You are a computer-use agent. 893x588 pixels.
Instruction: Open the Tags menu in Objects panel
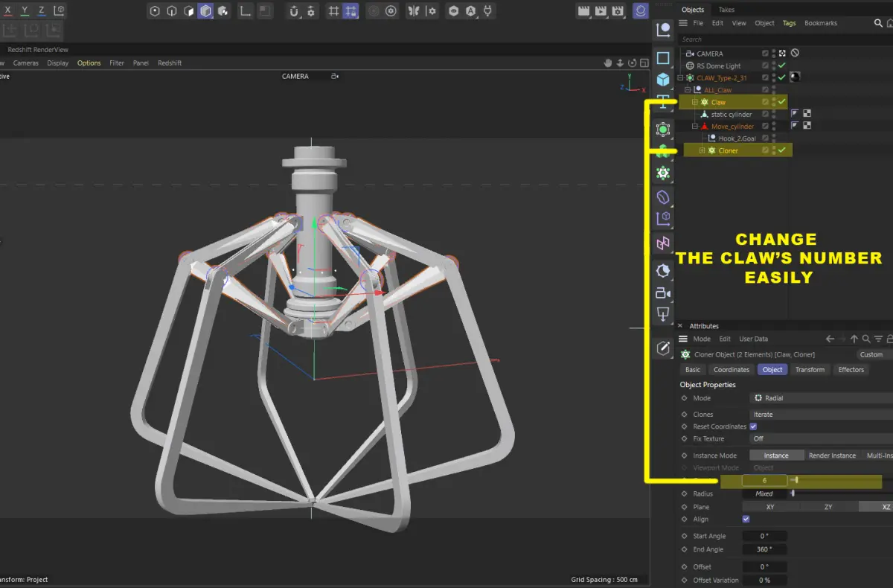click(x=789, y=23)
